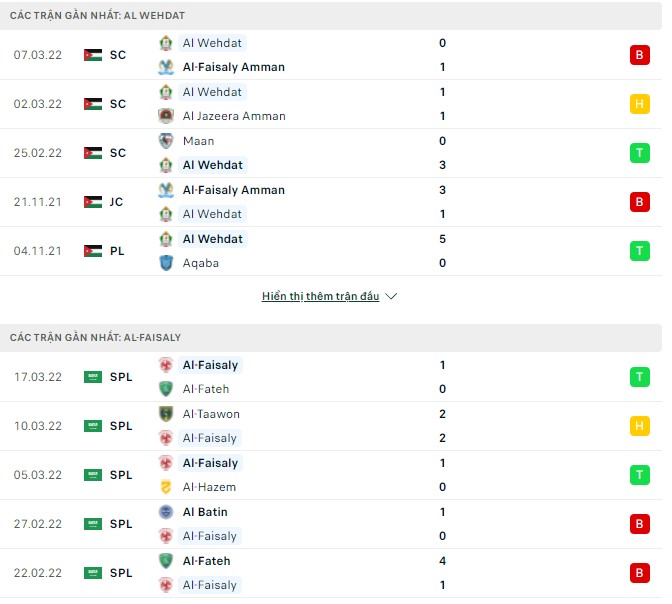Expand more matches with the chevron arrow

(391, 297)
